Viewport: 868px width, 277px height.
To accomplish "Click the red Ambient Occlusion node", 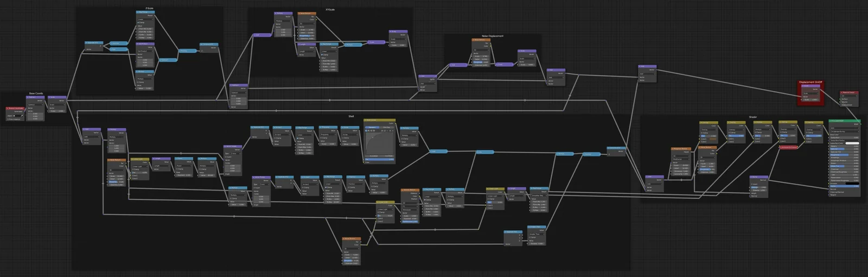I will pos(789,147).
